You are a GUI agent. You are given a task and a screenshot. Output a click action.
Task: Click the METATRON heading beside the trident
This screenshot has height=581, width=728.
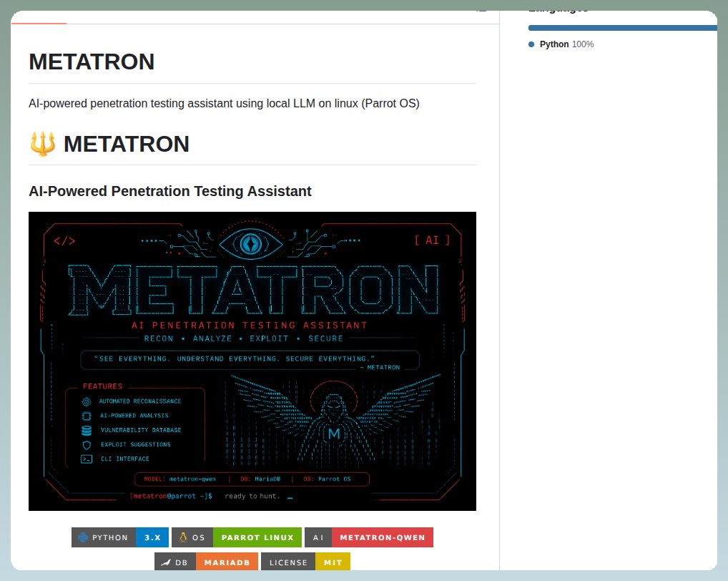[127, 144]
